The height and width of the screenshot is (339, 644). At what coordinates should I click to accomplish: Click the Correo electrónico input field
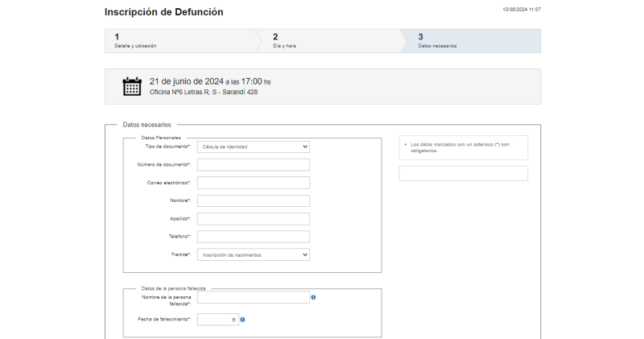point(253,183)
